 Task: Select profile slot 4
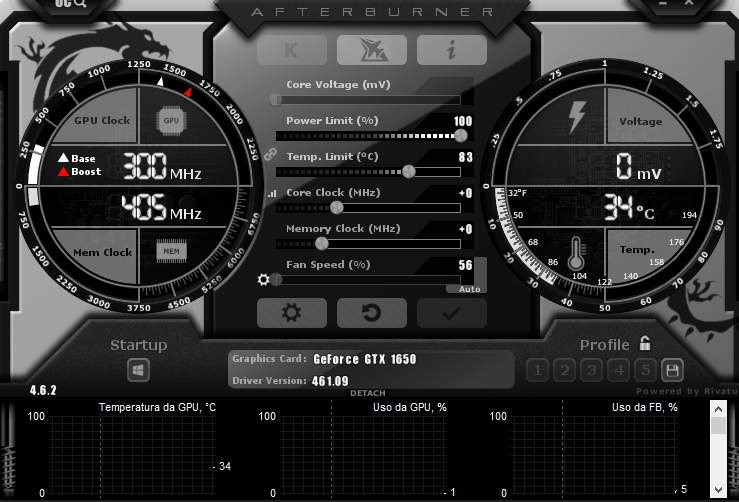619,370
